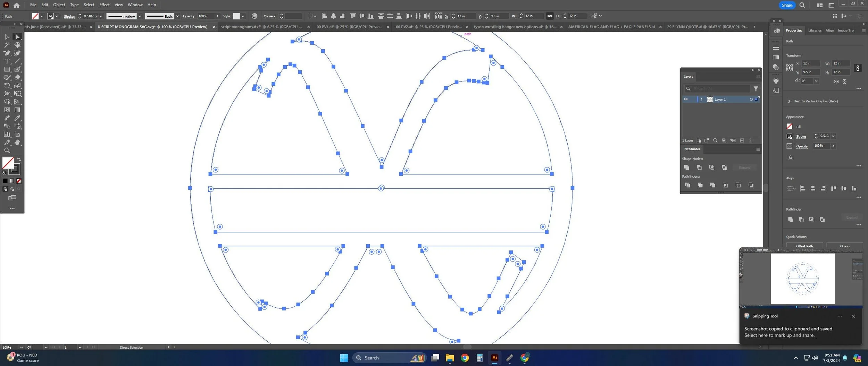Select the Zoom tool in toolbar
868x366 pixels.
click(x=7, y=151)
